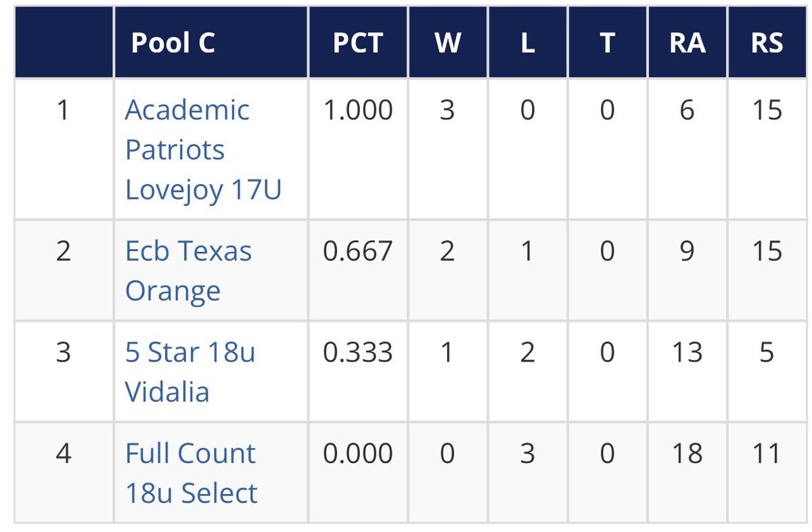The width and height of the screenshot is (812, 532).
Task: Sort by the PCT column header
Action: click(357, 43)
